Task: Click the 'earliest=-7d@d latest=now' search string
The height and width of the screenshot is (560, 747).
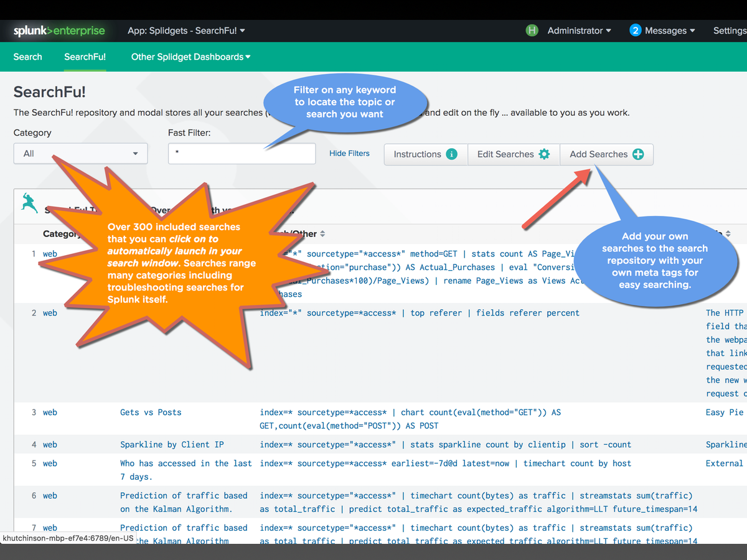Action: pos(445,464)
